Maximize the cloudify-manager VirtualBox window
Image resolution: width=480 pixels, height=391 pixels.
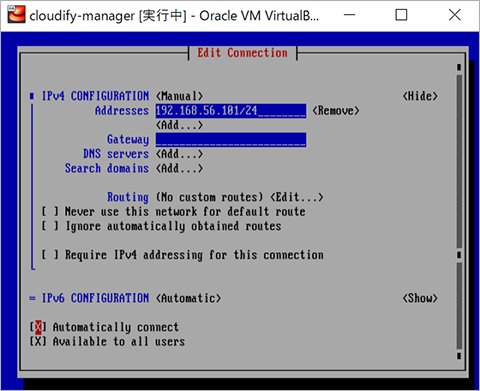click(401, 15)
